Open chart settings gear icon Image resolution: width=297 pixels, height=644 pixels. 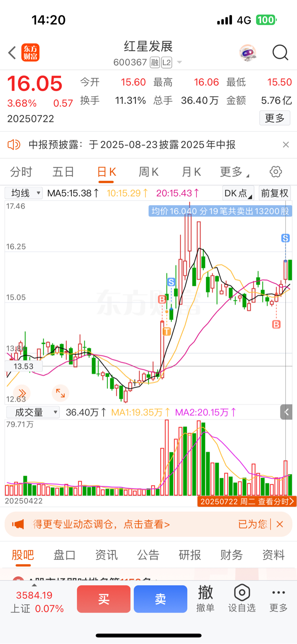(276, 172)
